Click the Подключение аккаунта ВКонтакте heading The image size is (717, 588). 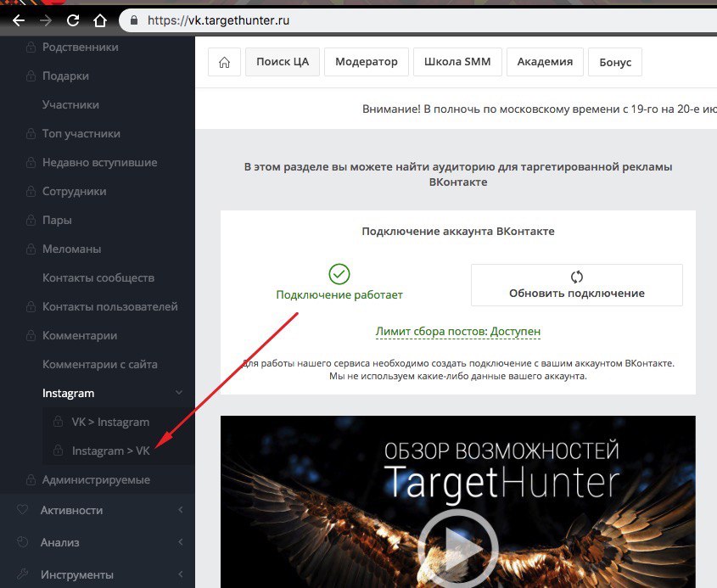click(x=457, y=232)
